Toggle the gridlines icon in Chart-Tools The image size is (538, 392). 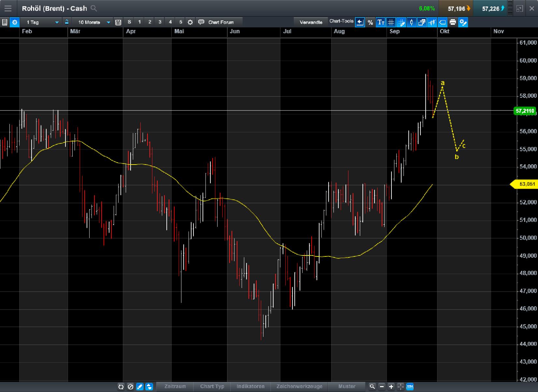click(391, 22)
